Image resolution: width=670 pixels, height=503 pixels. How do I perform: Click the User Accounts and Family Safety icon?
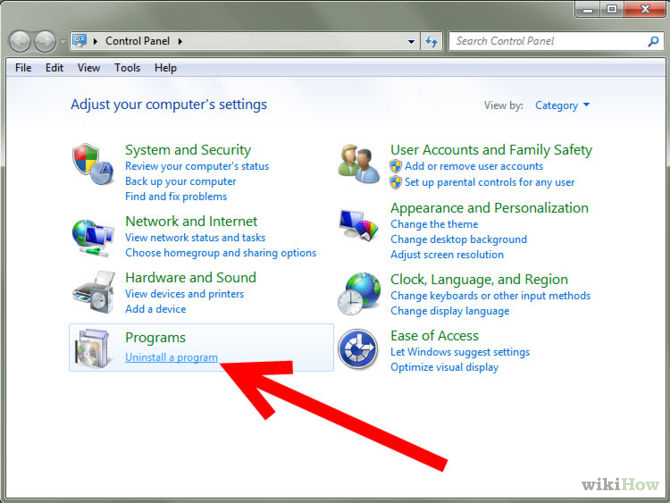359,165
